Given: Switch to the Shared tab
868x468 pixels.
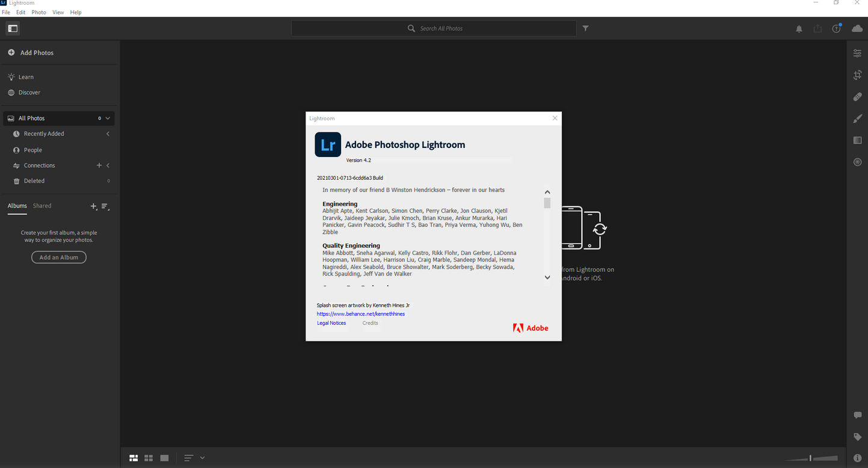Looking at the screenshot, I should click(x=42, y=206).
